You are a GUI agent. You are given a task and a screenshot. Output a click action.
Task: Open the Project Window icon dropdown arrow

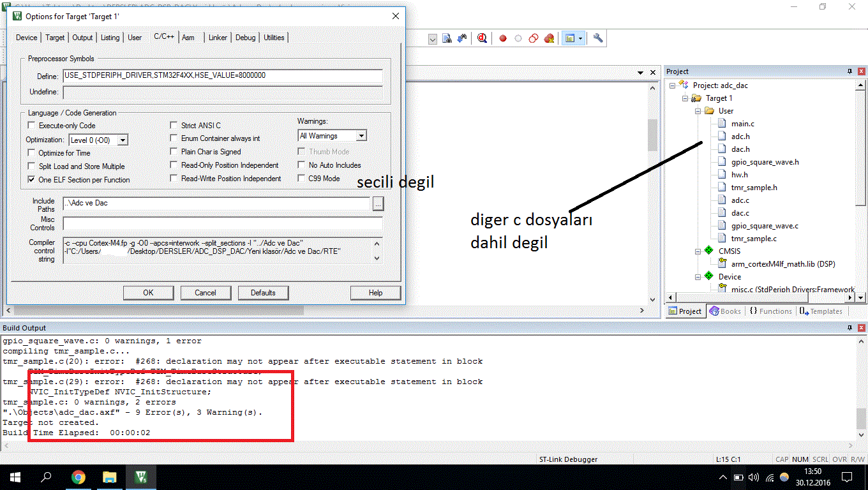(x=580, y=38)
